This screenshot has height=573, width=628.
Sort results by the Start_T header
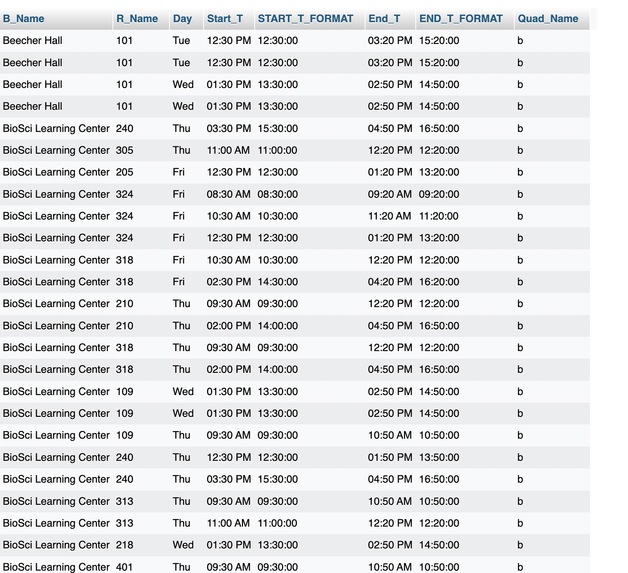(x=225, y=19)
